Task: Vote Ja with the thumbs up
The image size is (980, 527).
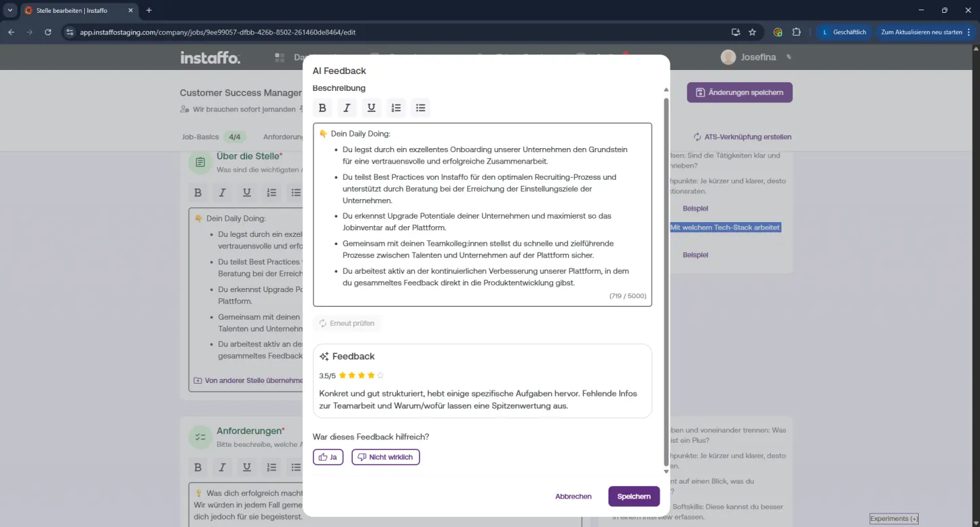Action: pos(328,457)
